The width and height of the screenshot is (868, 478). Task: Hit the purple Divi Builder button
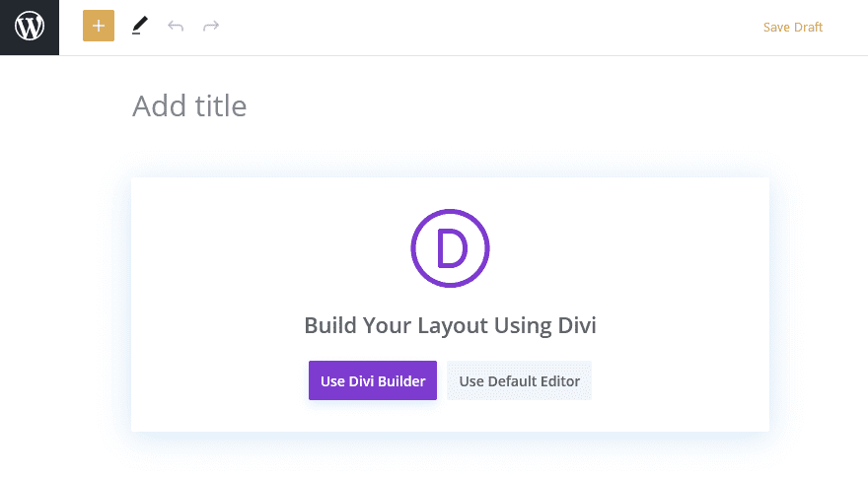[373, 380]
